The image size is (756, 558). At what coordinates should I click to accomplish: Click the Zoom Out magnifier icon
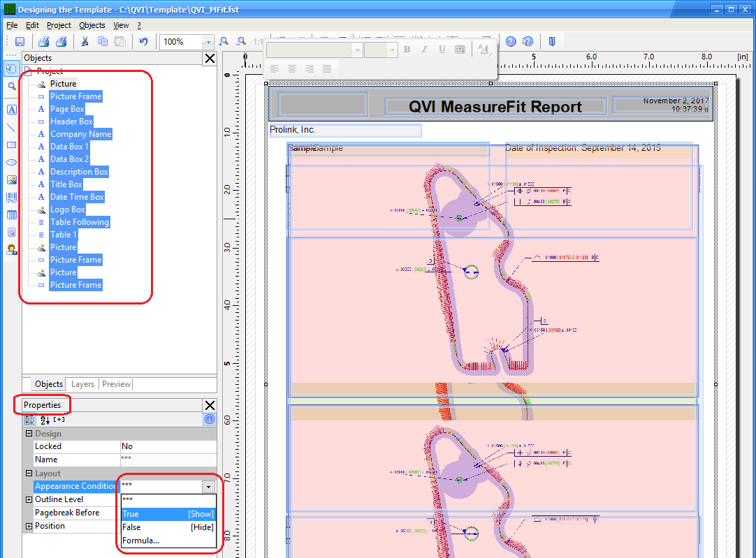coord(241,42)
